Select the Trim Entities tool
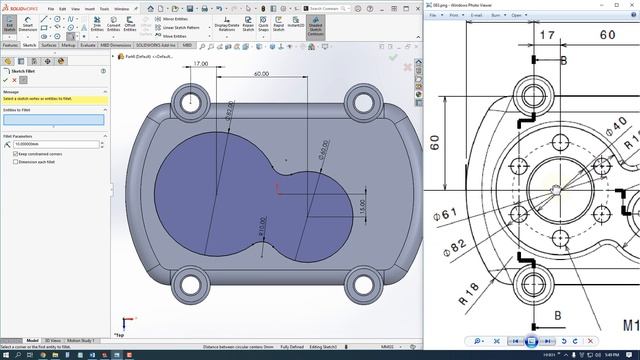This screenshot has height=360, width=640. 97,24
